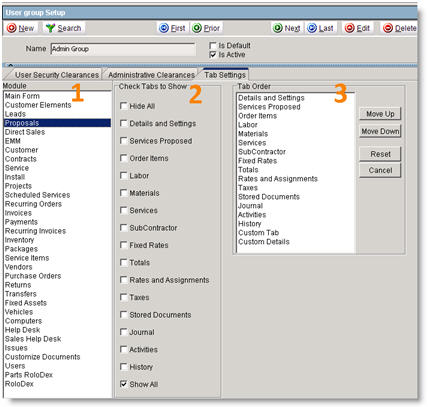The width and height of the screenshot is (428, 407).
Task: Click the New record icon
Action: 12,28
